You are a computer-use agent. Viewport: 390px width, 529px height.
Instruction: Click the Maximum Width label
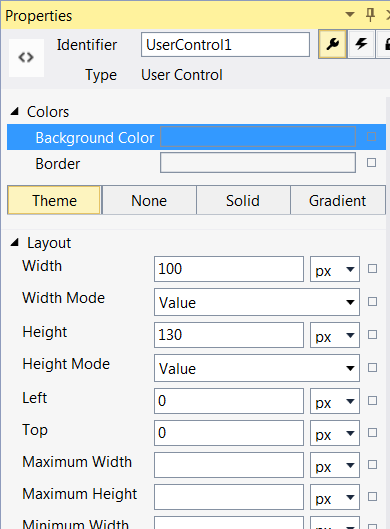(x=77, y=462)
